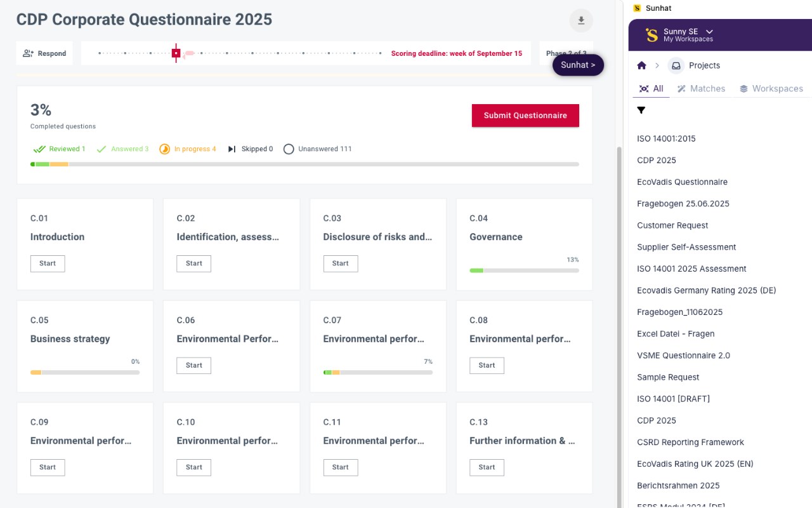
Task: Toggle the Answered checkmark filter
Action: (101, 149)
